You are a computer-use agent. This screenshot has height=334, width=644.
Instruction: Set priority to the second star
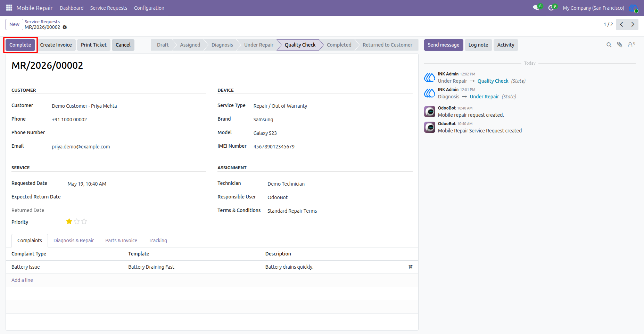pyautogui.click(x=77, y=221)
